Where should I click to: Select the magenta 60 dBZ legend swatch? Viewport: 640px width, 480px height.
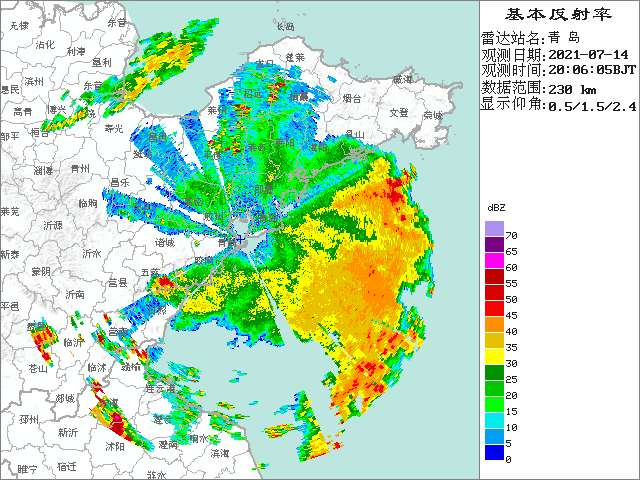tap(494, 261)
